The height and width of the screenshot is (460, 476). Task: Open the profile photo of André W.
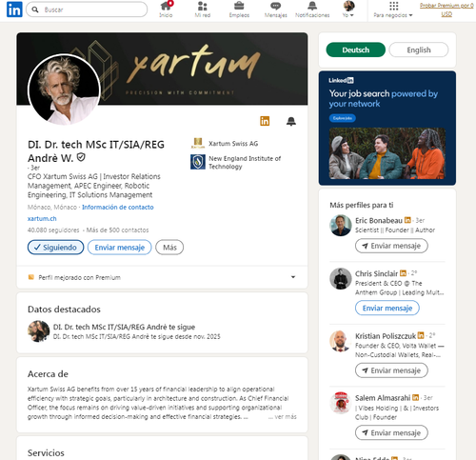[x=64, y=90]
